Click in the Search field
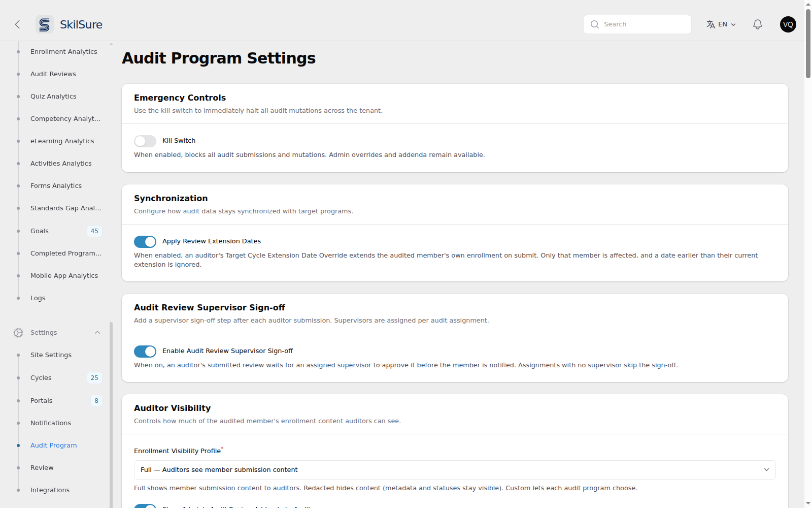This screenshot has width=812, height=508. [637, 24]
